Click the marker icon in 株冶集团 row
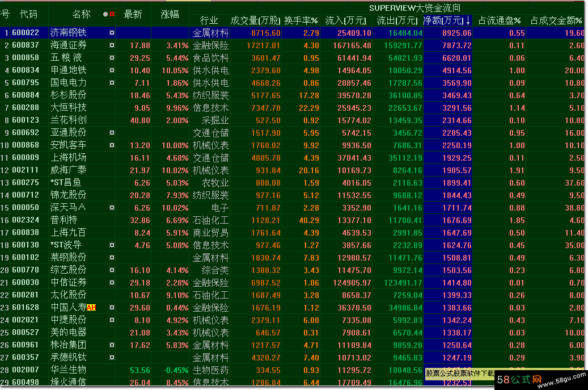This screenshot has height=390, width=588. click(112, 345)
